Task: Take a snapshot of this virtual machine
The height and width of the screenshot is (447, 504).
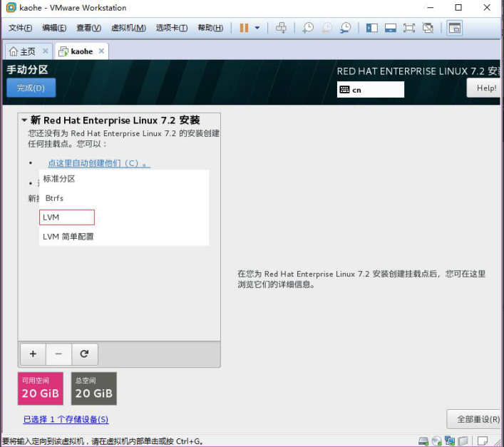Action: click(x=308, y=28)
